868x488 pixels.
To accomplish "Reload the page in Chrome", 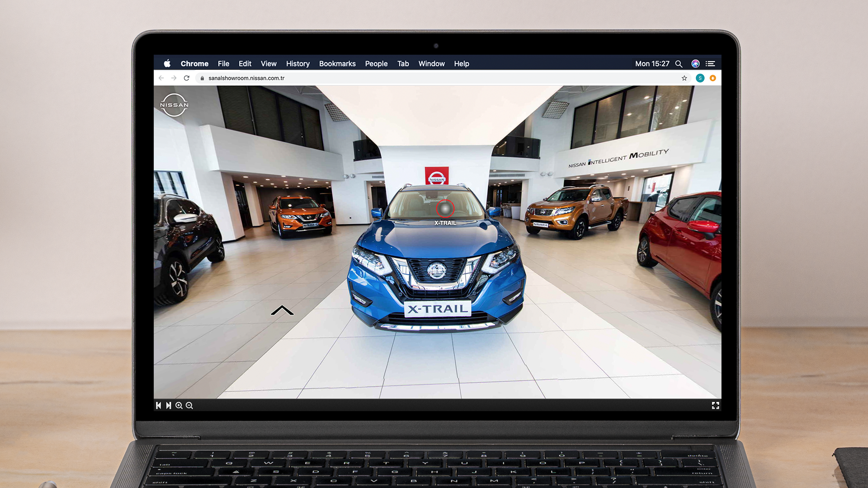I will coord(186,78).
